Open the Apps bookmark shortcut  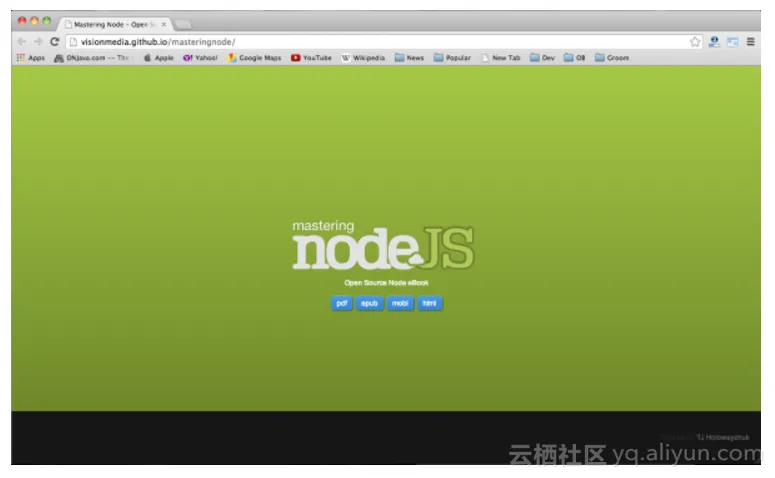[x=31, y=58]
